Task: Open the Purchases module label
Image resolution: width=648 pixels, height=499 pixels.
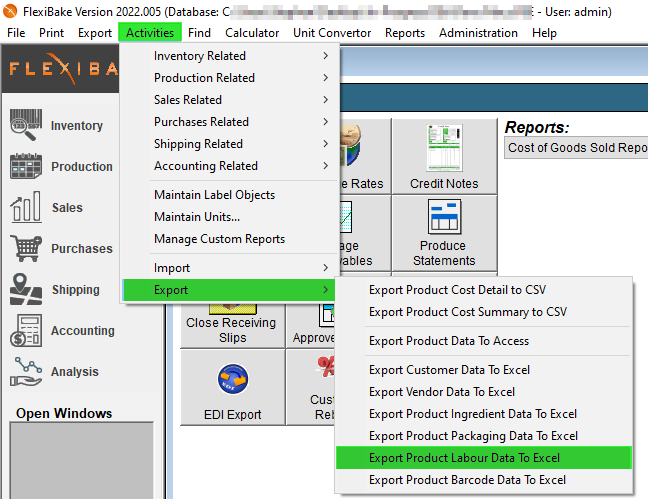Action: point(82,248)
